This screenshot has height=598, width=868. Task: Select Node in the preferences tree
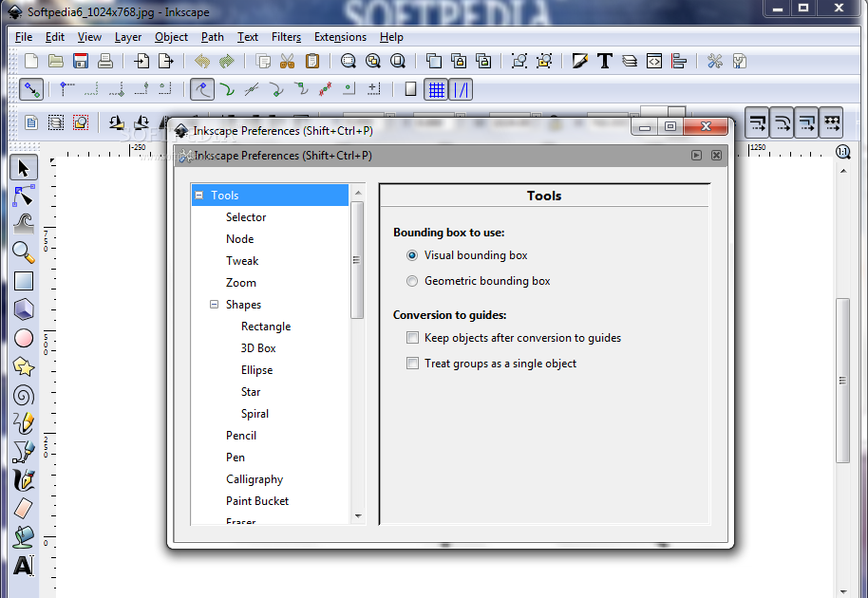[239, 239]
